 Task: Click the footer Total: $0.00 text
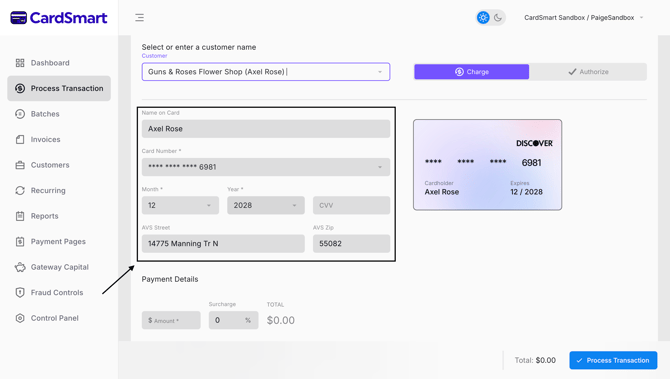[x=535, y=360]
